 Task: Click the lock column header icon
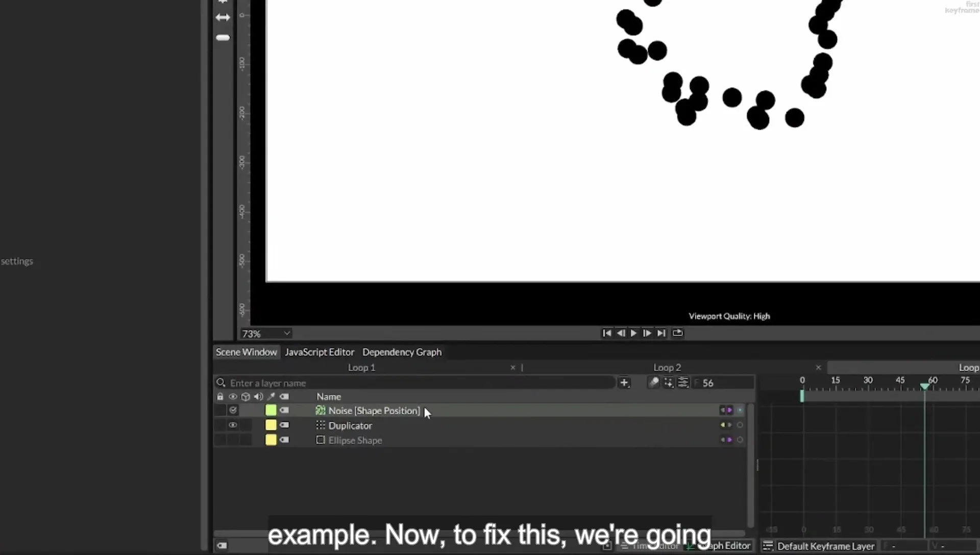click(x=220, y=396)
